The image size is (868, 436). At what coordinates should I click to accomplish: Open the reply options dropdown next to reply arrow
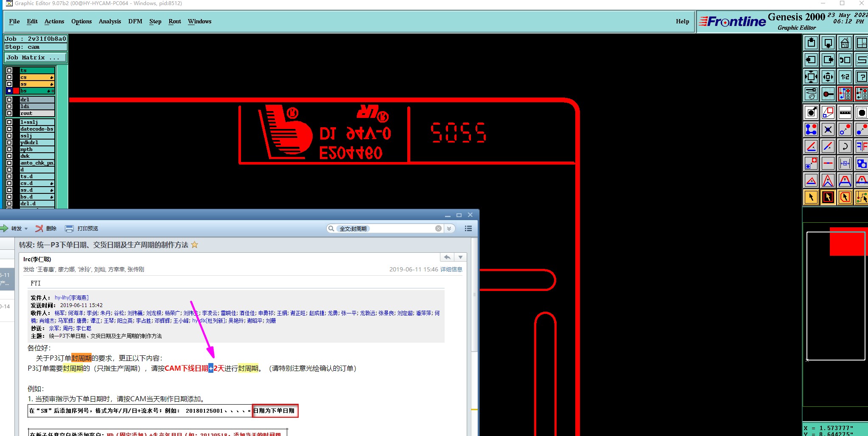[460, 257]
